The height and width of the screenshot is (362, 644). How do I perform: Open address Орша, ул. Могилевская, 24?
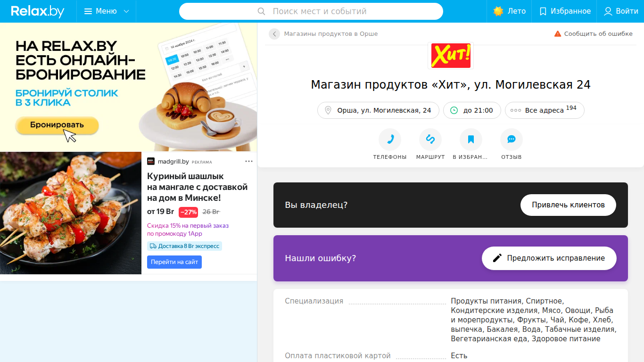tap(378, 110)
